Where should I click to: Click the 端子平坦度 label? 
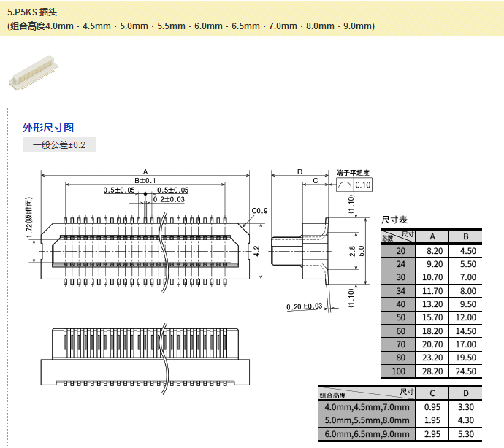pyautogui.click(x=353, y=173)
